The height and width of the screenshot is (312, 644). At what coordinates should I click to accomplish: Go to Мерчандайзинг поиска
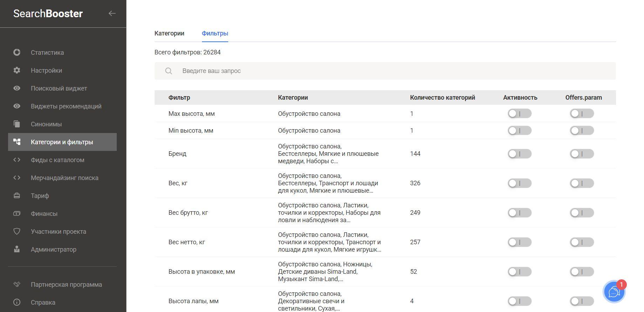[65, 178]
